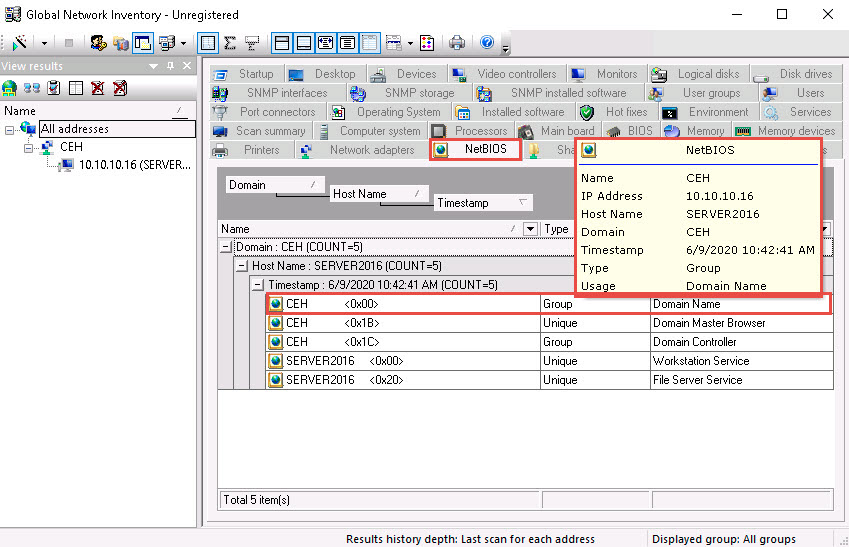Open the dropdown arrow beside the stacked windows icon
This screenshot has width=849, height=547.
[184, 43]
